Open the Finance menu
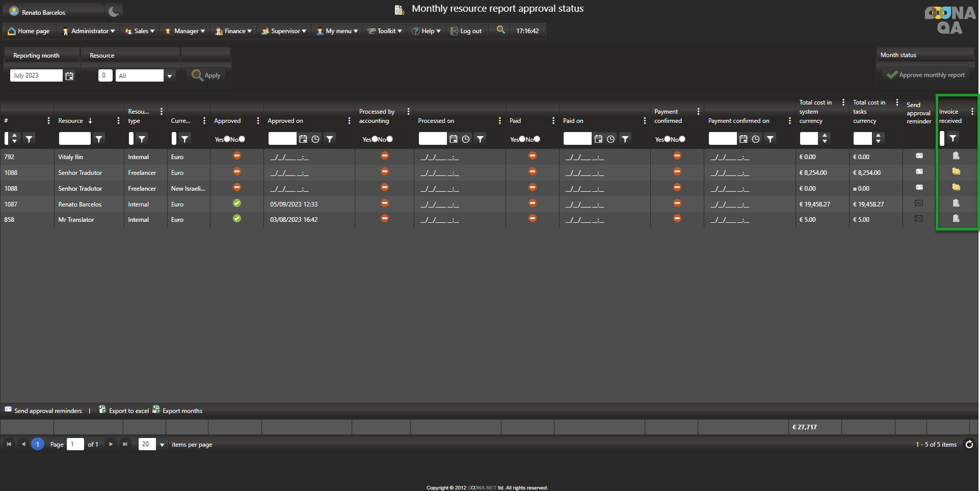The height and width of the screenshot is (491, 980). click(x=234, y=31)
